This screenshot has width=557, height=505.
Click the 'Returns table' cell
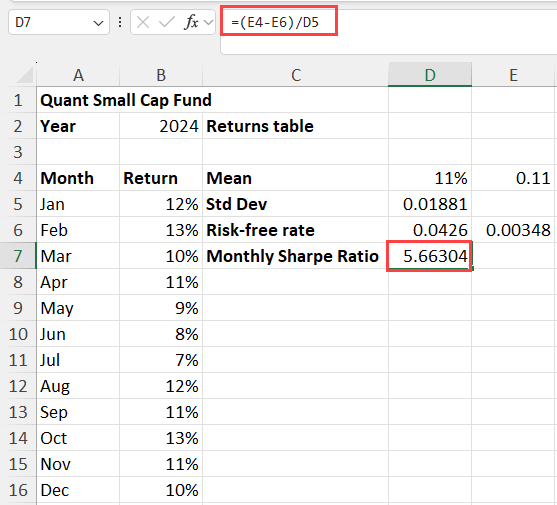[x=296, y=126]
